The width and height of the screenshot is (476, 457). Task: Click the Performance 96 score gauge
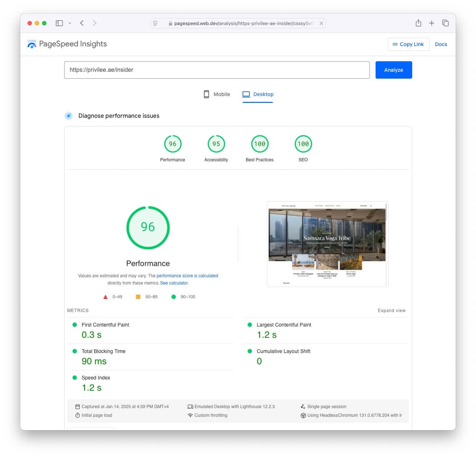pos(173,144)
